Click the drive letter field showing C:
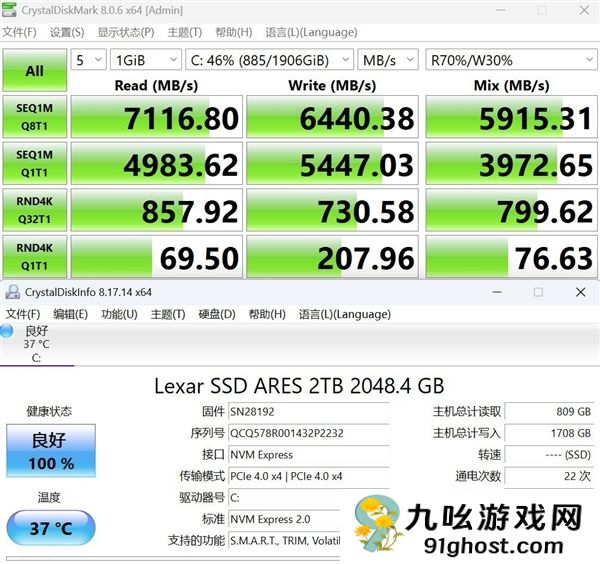This screenshot has width=600, height=564. pos(284,497)
